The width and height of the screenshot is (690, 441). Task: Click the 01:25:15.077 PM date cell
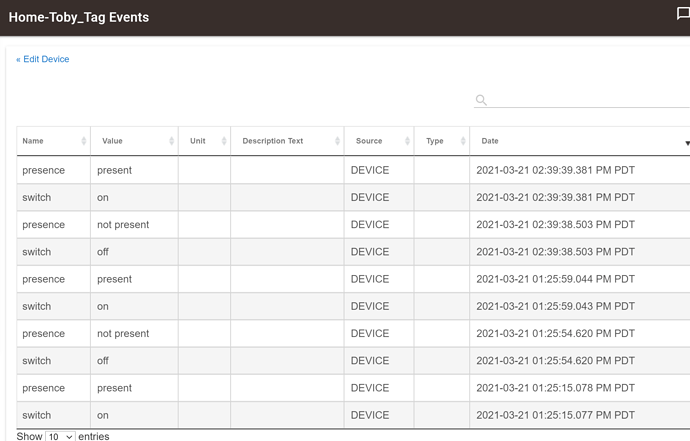[x=555, y=415]
